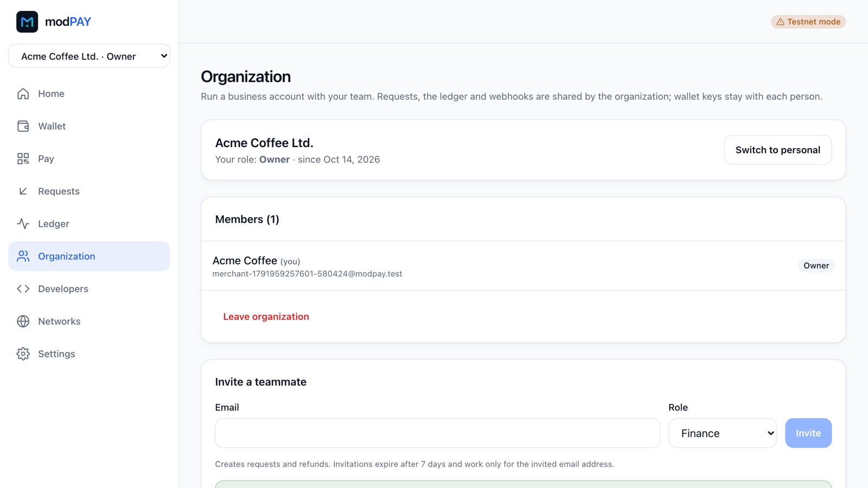Click the modPAY logo icon
The height and width of the screenshot is (488, 868).
27,22
